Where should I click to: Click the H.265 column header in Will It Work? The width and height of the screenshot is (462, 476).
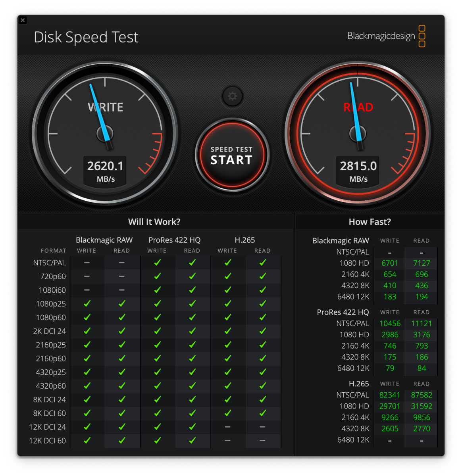(245, 240)
